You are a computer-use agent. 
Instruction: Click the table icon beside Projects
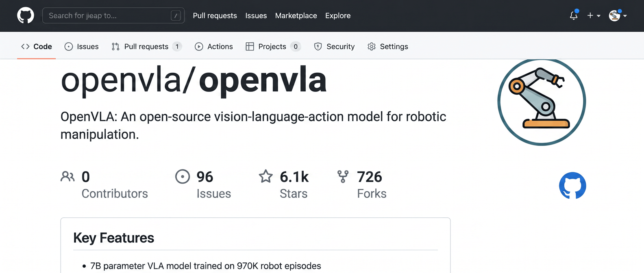pos(250,47)
